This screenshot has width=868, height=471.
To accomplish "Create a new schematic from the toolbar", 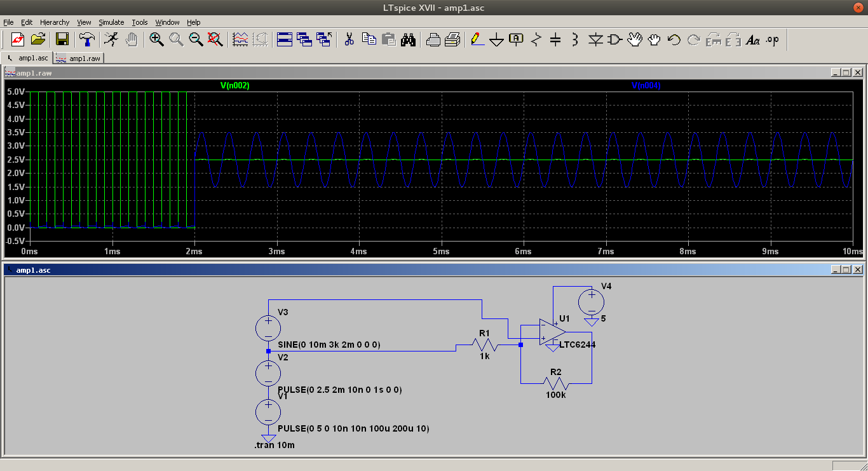I will pos(18,39).
